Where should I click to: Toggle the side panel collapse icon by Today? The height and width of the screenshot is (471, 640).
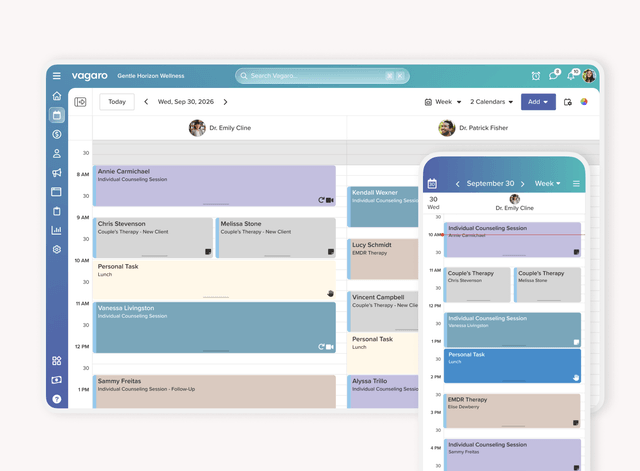[80, 102]
